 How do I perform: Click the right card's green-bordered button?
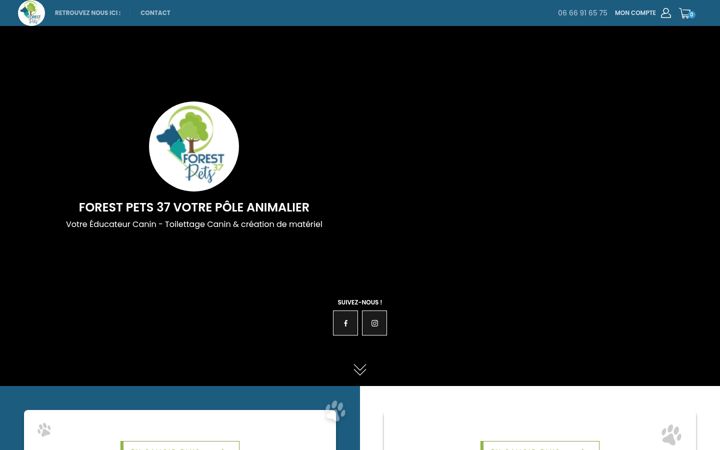tap(540, 445)
